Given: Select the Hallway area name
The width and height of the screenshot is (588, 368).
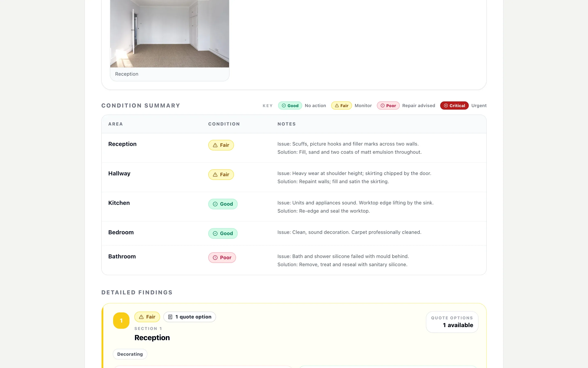Looking at the screenshot, I should pyautogui.click(x=119, y=174).
